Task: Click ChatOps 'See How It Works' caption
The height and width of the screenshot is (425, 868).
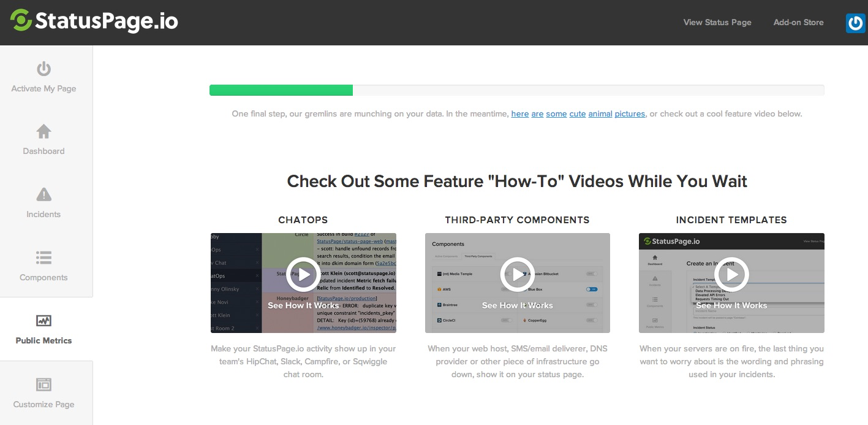Action: pos(303,305)
